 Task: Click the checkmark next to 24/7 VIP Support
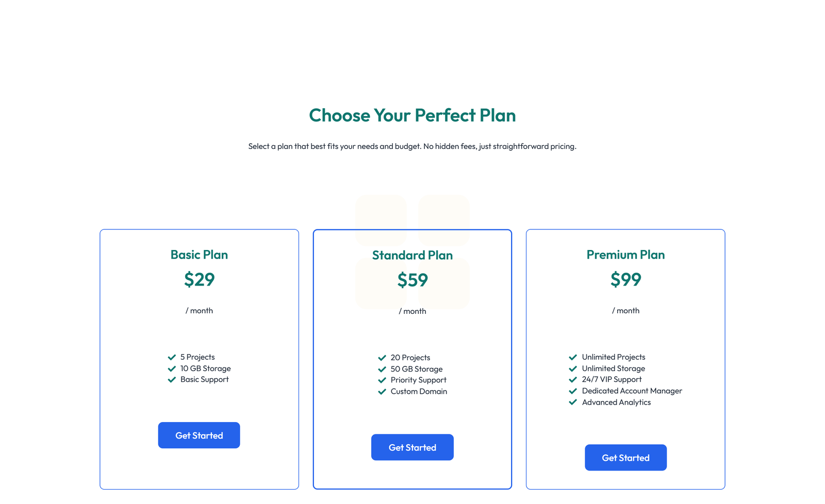click(573, 379)
